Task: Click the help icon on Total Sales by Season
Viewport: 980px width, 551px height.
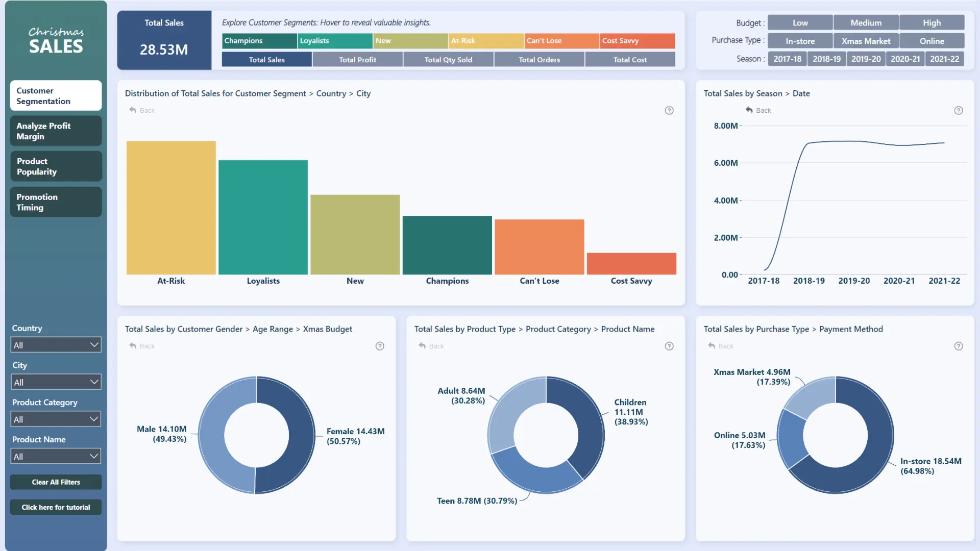Action: [x=959, y=110]
